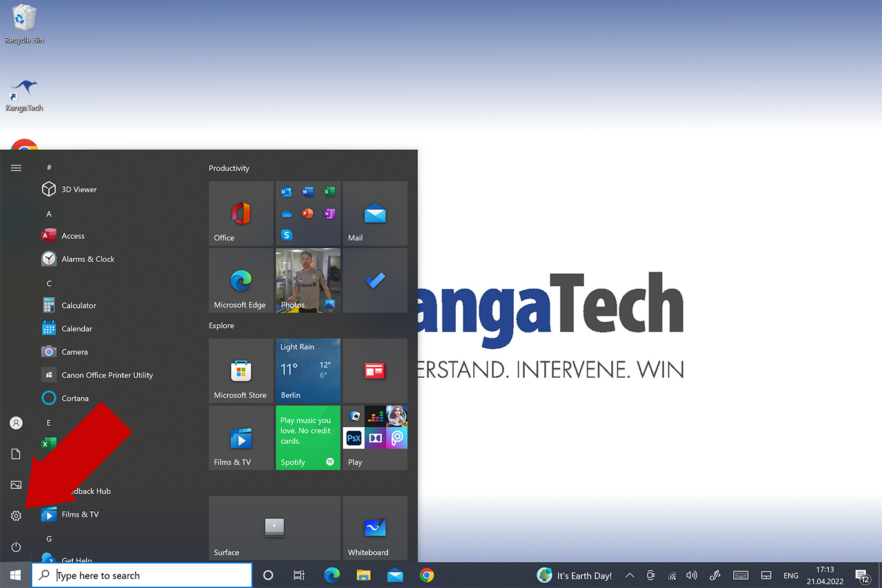This screenshot has width=882, height=588.
Task: Open touch keyboard tray icon
Action: click(741, 575)
